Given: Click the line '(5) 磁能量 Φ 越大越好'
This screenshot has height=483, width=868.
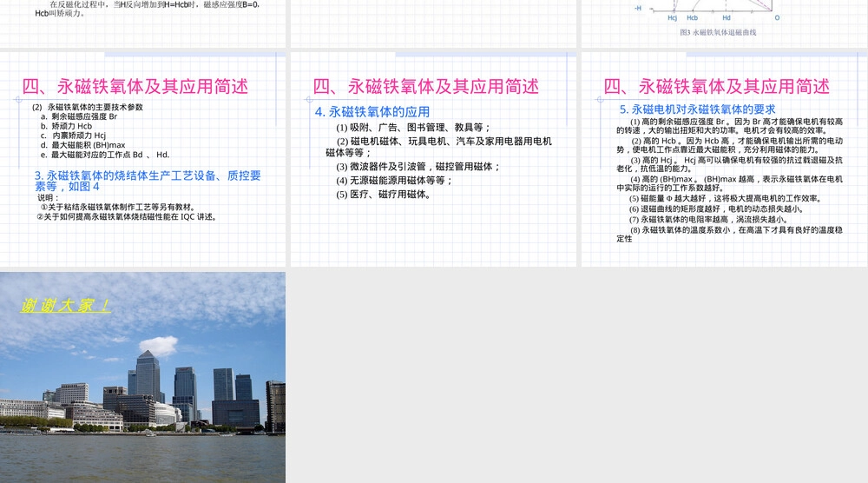Looking at the screenshot, I should point(727,198).
